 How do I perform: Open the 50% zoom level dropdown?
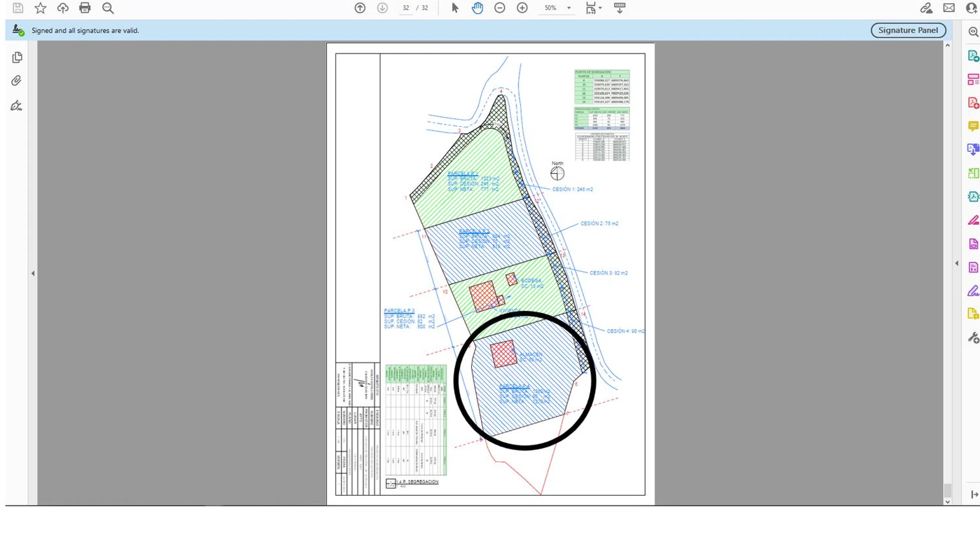(x=569, y=8)
